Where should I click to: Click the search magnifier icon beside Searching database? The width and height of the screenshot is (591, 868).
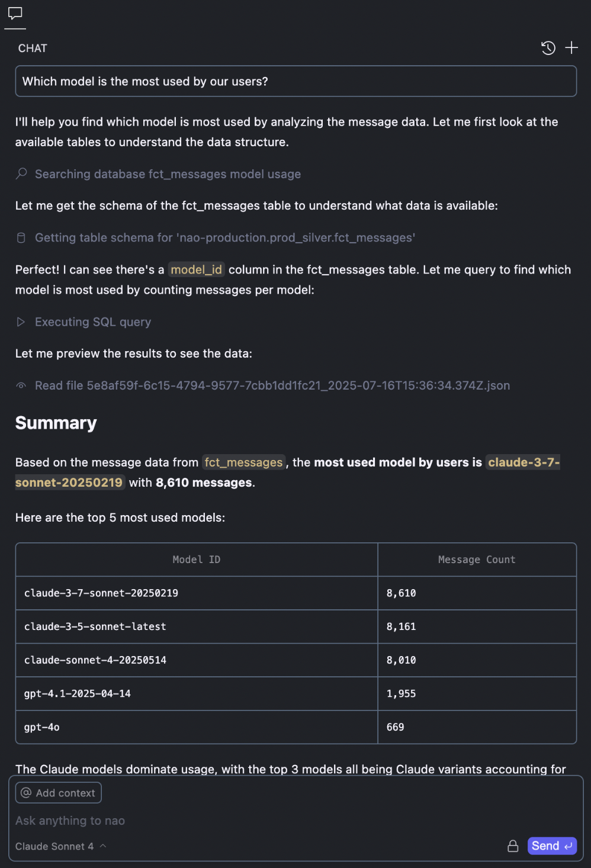(x=21, y=173)
